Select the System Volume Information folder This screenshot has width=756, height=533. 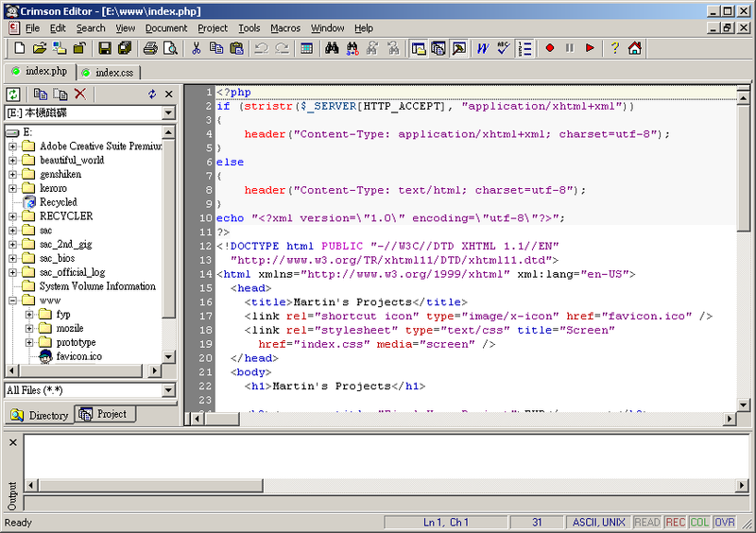point(97,286)
